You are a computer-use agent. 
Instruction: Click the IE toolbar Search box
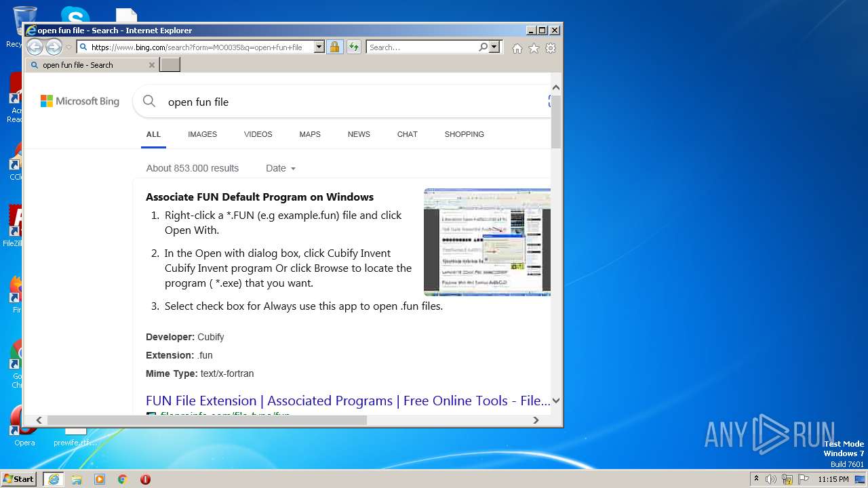[x=422, y=47]
